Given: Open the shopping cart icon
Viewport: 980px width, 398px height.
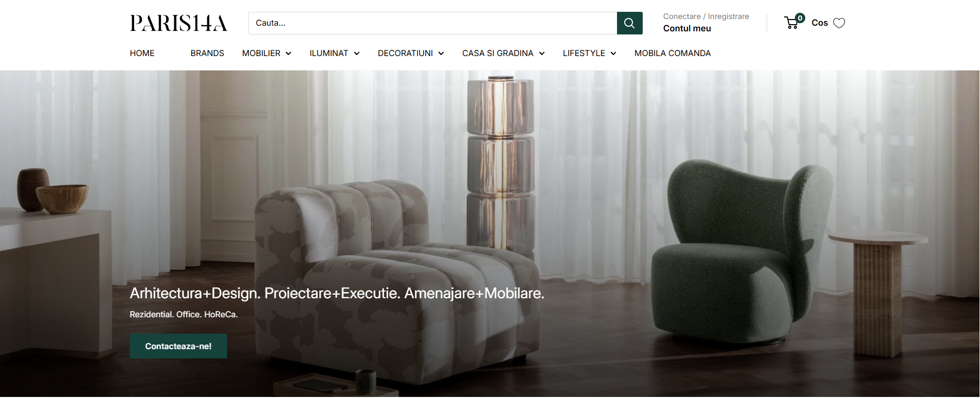Looking at the screenshot, I should point(791,23).
